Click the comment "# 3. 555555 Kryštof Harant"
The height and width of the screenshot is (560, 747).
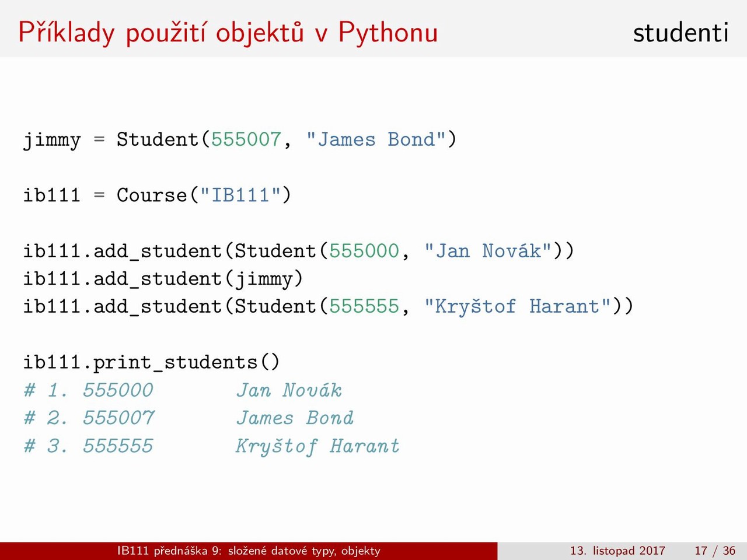pyautogui.click(x=212, y=446)
